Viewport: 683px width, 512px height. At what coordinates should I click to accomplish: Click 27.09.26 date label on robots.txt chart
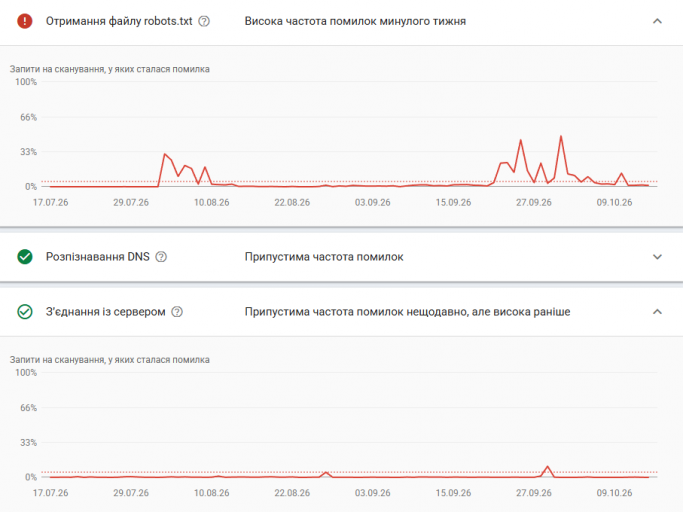(534, 202)
